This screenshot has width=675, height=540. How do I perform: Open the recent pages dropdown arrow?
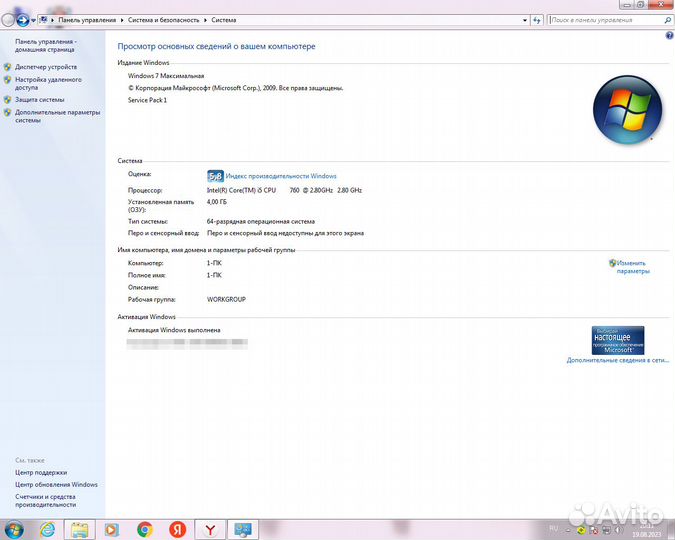[33, 21]
